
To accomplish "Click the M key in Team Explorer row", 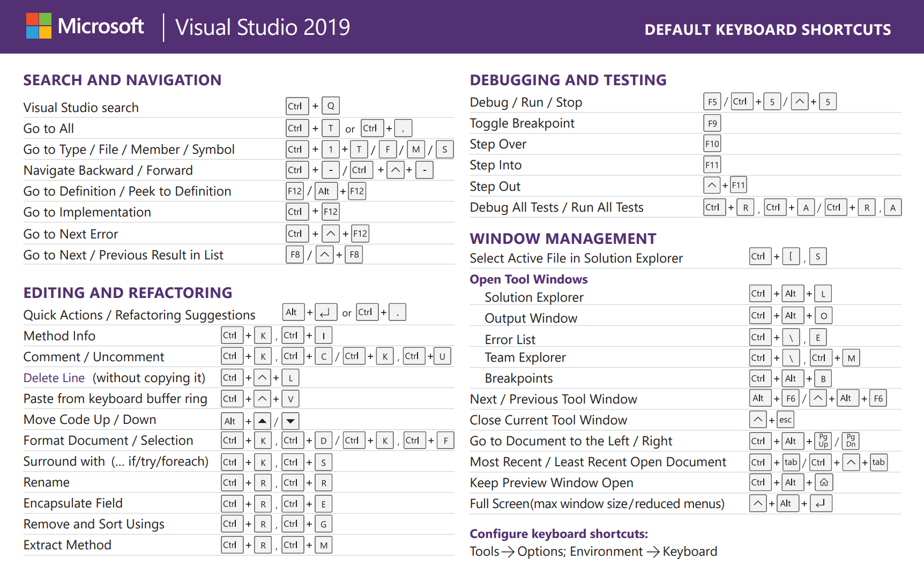I will pos(851,358).
